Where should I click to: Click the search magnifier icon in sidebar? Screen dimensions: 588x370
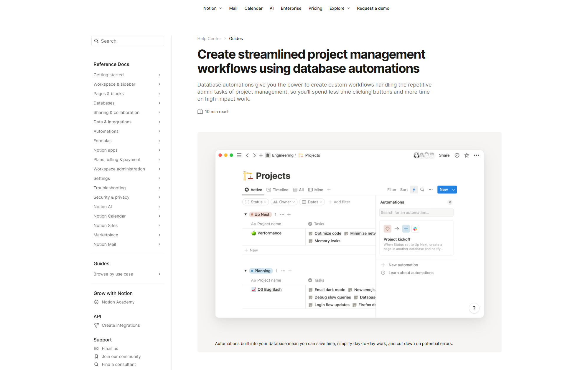(x=96, y=41)
